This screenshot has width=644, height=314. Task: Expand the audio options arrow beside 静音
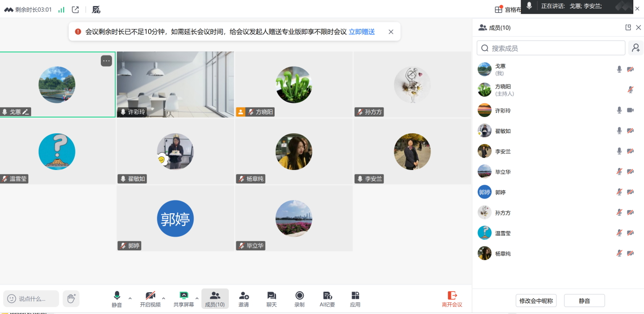(130, 298)
